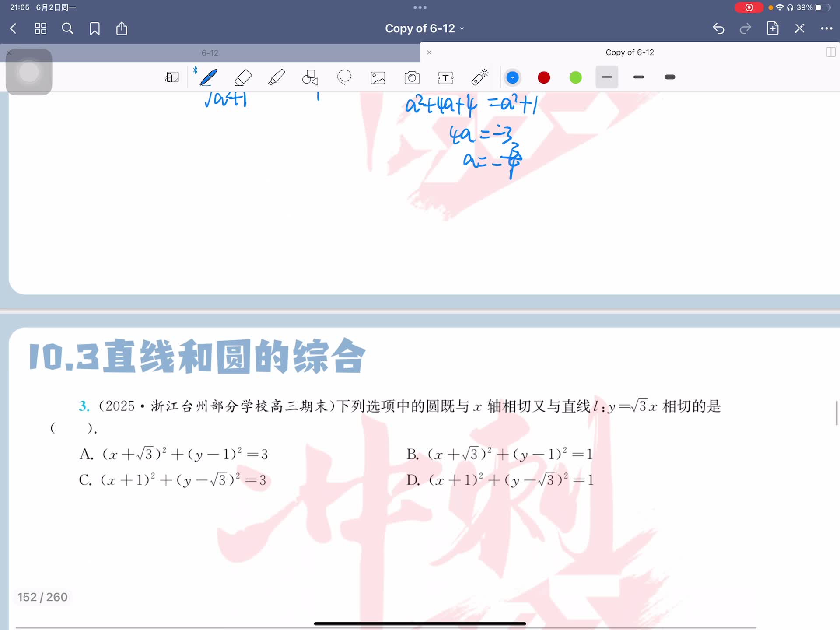
Task: Open the more options ellipsis menu
Action: [x=826, y=29]
